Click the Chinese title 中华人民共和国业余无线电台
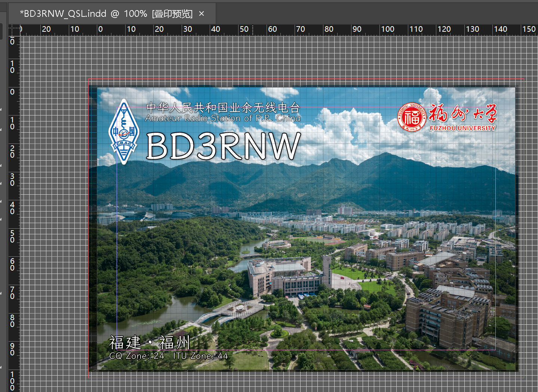 pyautogui.click(x=223, y=108)
